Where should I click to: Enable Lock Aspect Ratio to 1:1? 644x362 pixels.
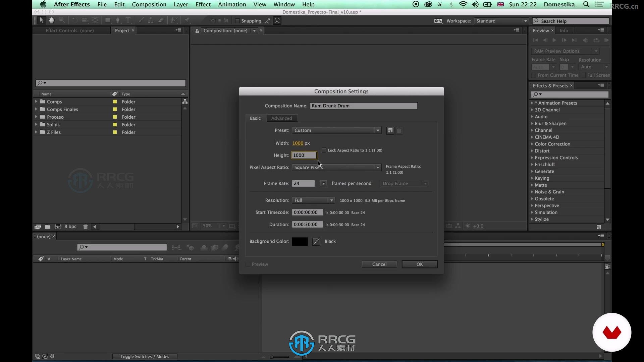324,150
